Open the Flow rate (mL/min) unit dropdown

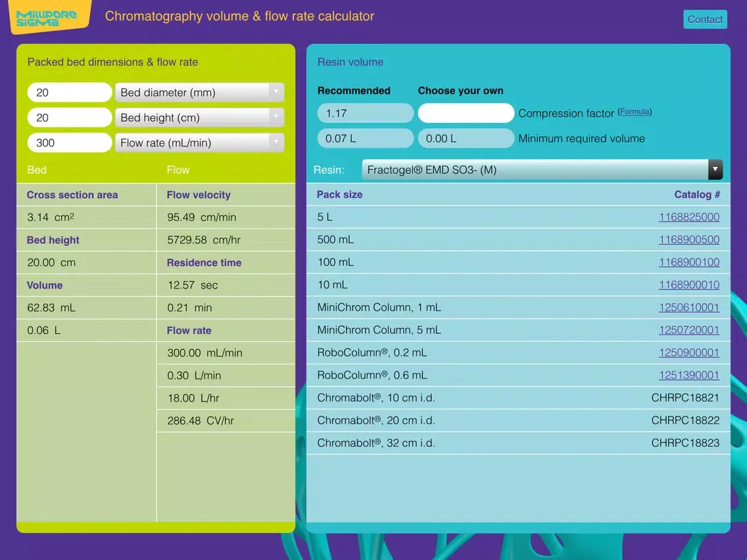200,143
